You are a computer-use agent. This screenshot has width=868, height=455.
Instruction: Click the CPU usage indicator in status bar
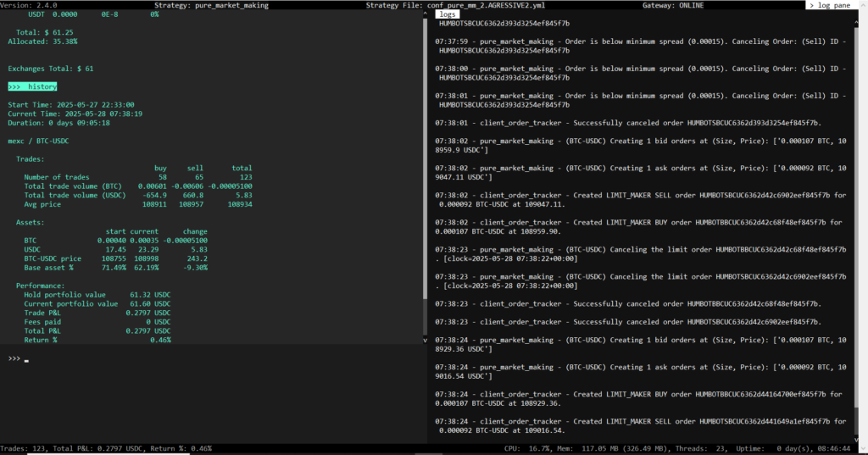click(x=526, y=448)
